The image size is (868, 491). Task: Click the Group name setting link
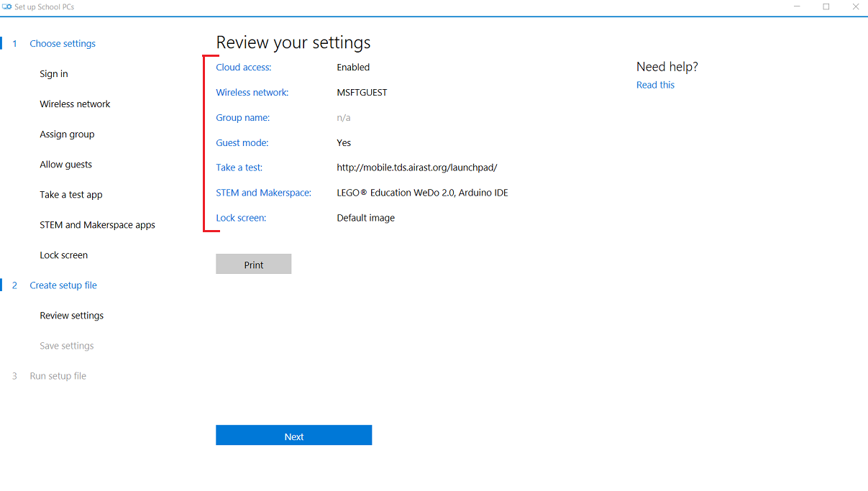(243, 118)
